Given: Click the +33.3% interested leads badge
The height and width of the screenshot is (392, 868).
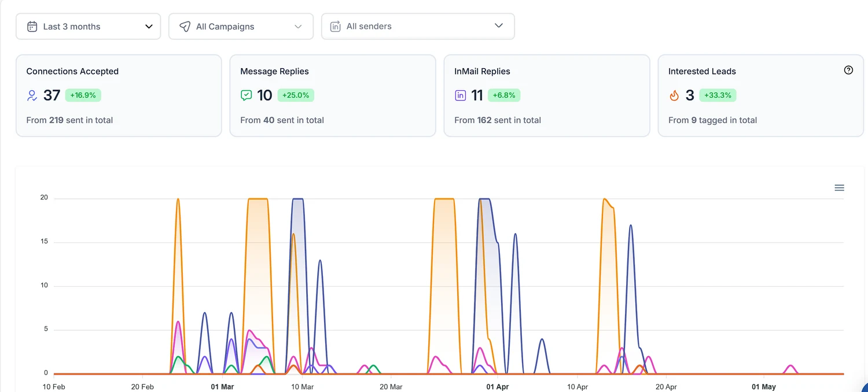Looking at the screenshot, I should [x=718, y=95].
